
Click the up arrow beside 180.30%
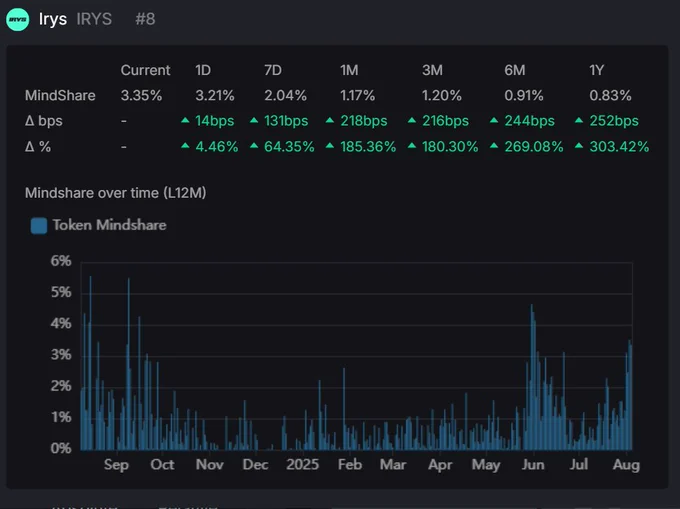(412, 146)
